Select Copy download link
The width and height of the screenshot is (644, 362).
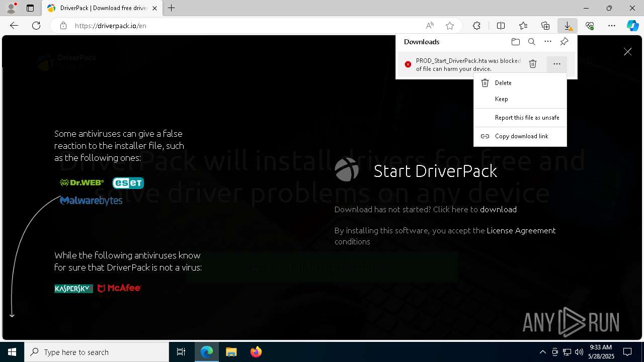[520, 136]
